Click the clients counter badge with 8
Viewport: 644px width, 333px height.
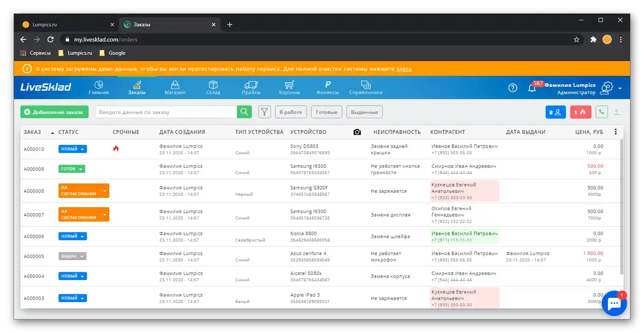[x=555, y=111]
